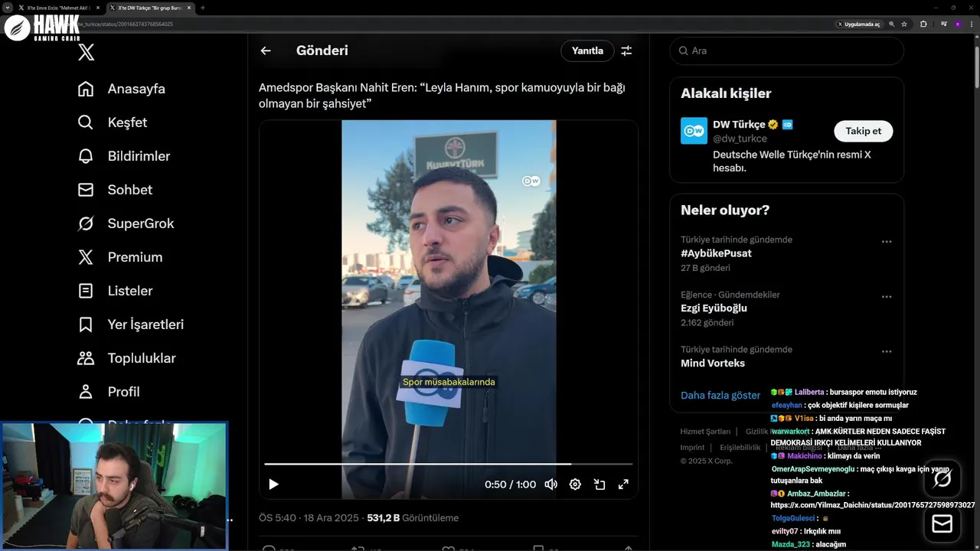Click the SuperGrok slashed-circle icon

(x=86, y=223)
